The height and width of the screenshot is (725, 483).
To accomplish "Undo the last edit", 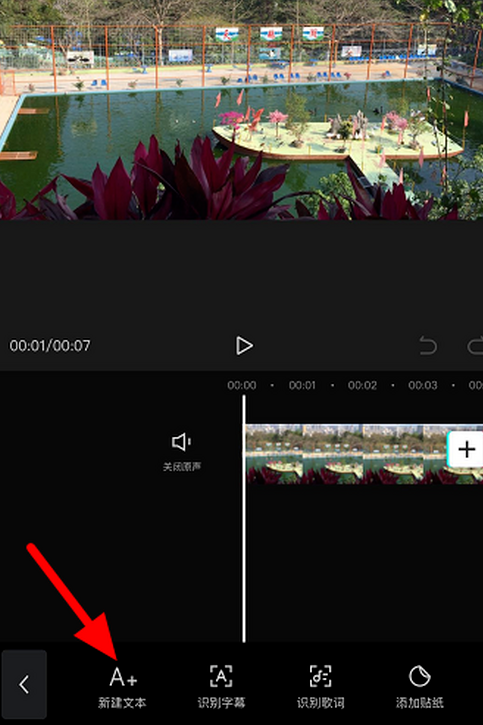I will point(428,345).
